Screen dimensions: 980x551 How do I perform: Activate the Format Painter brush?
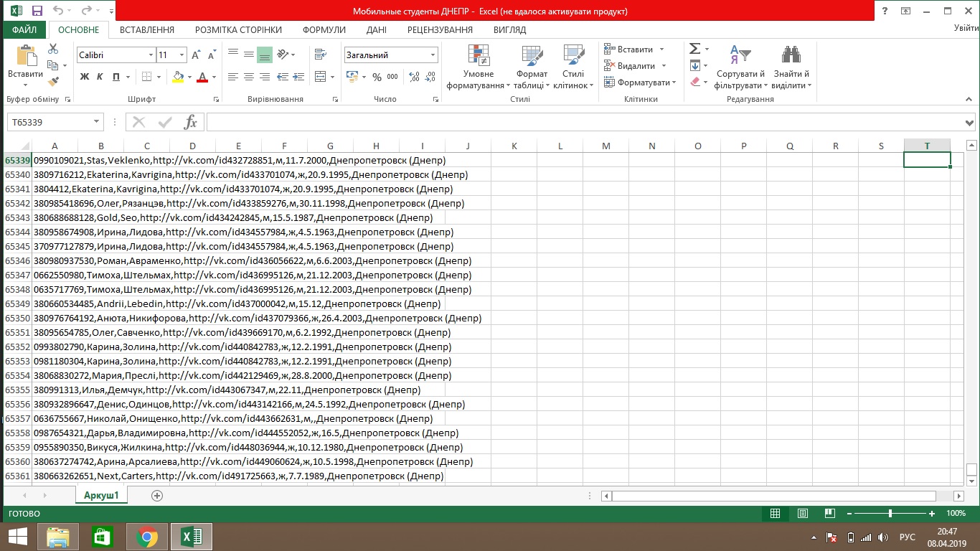(x=53, y=82)
